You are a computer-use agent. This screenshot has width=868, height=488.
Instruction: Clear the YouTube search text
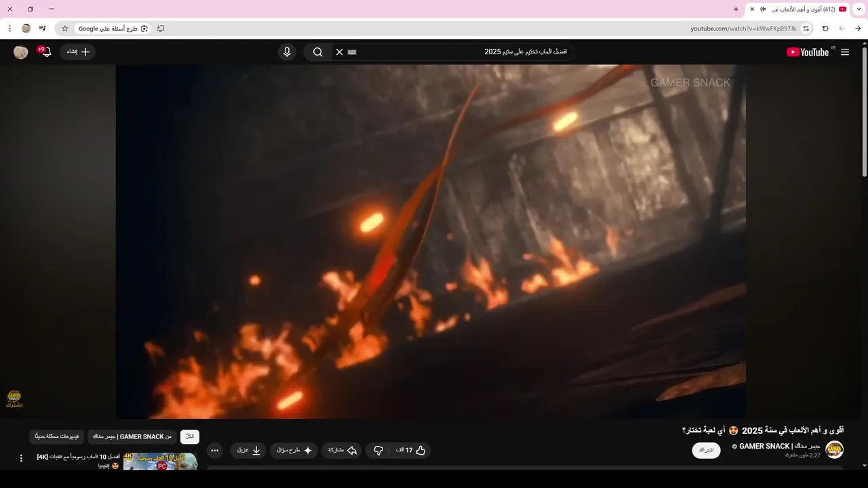tap(340, 52)
